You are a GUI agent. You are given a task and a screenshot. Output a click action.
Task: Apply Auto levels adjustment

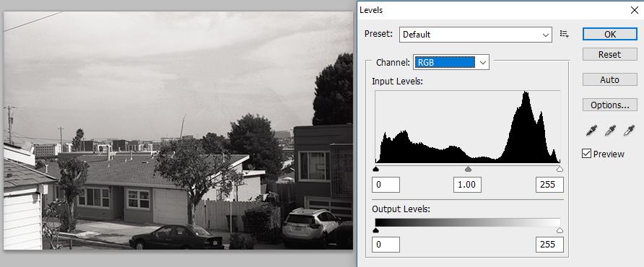[610, 79]
